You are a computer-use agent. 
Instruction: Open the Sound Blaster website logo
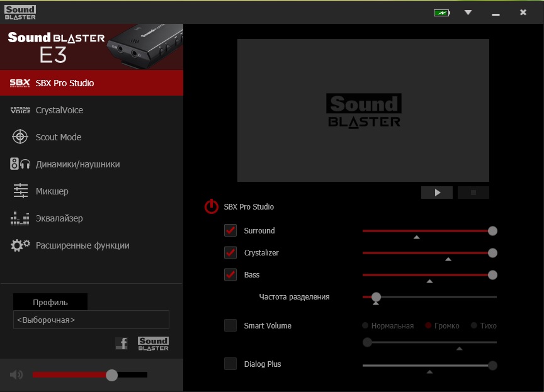(154, 344)
